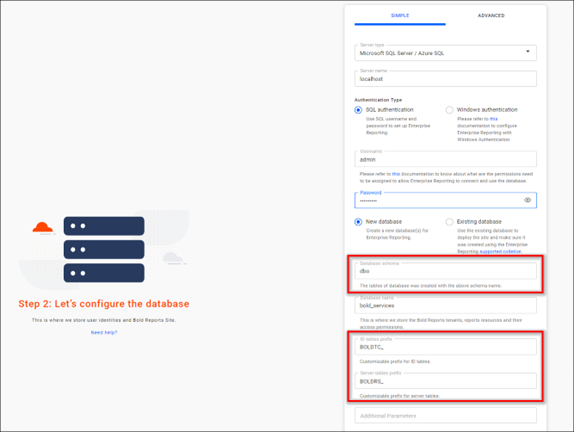Open 'this' link under Windows authentication
Screen dimensions: 574x432
[x=493, y=119]
